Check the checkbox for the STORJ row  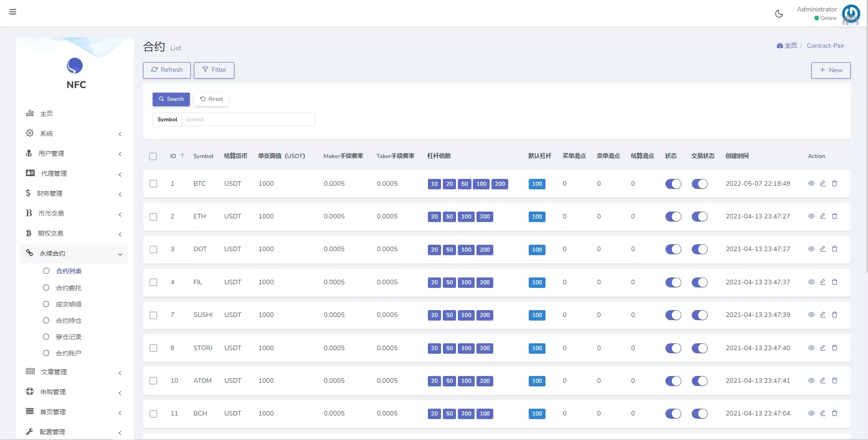pyautogui.click(x=154, y=348)
